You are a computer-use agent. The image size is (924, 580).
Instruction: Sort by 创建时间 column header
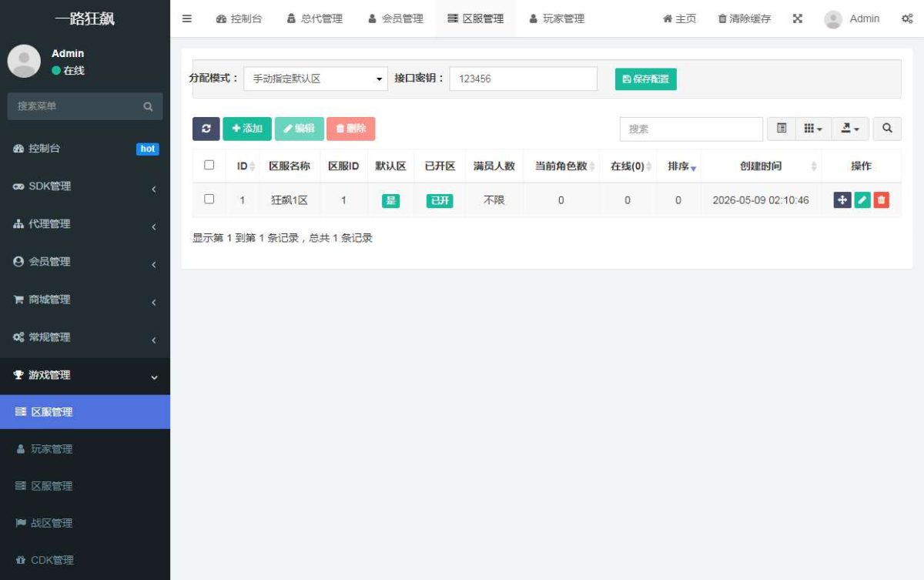761,166
